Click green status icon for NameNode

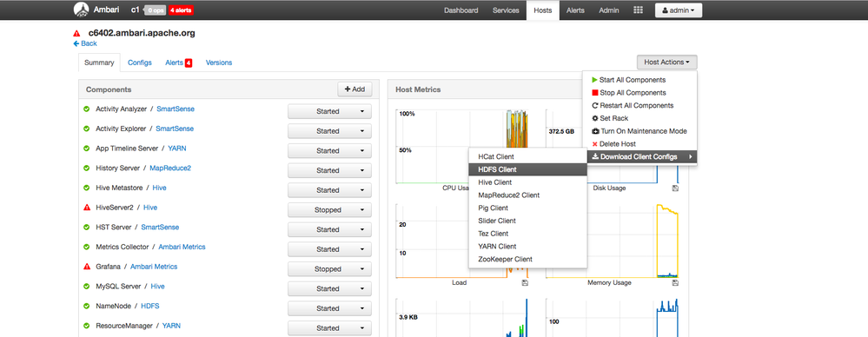pos(86,306)
